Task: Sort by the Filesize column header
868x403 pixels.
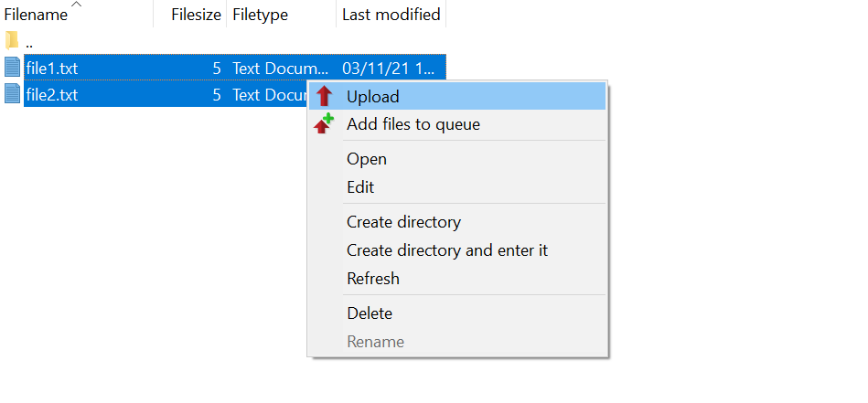Action: click(196, 15)
